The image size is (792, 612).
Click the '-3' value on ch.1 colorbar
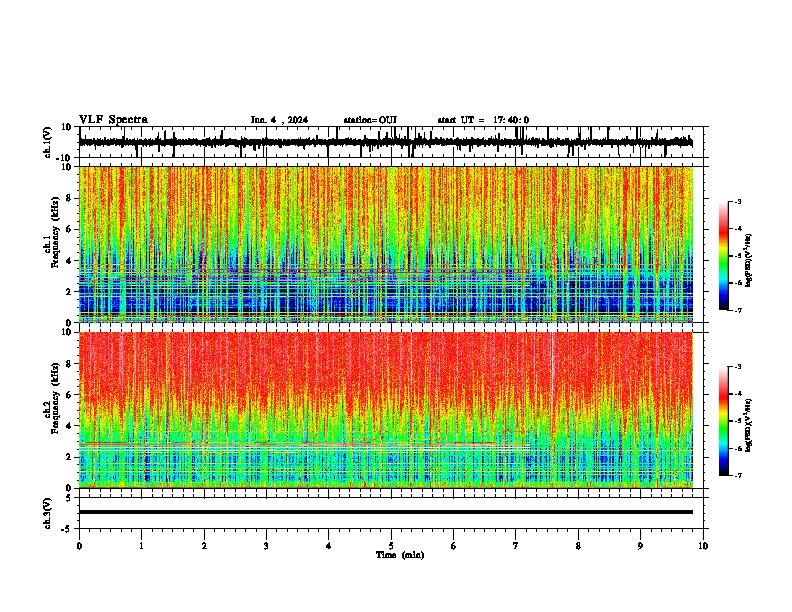point(737,202)
